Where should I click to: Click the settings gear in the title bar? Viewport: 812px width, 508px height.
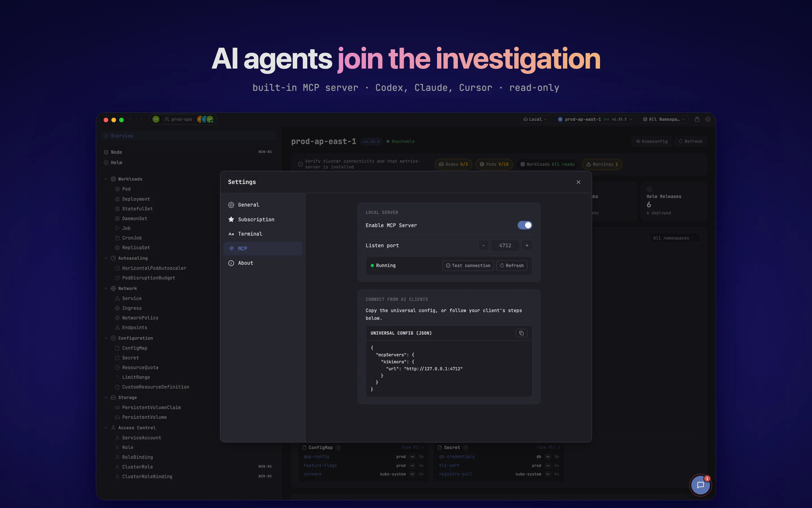[708, 119]
